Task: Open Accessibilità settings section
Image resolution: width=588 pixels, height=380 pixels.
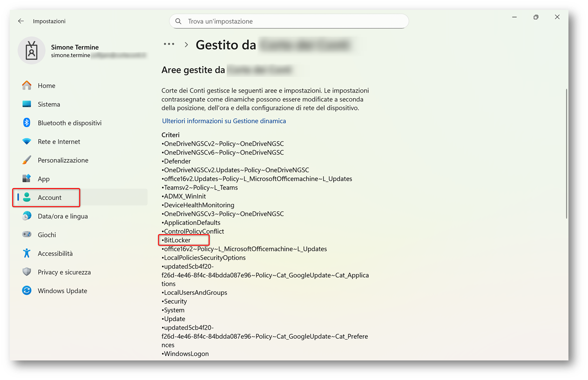Action: [x=55, y=253]
